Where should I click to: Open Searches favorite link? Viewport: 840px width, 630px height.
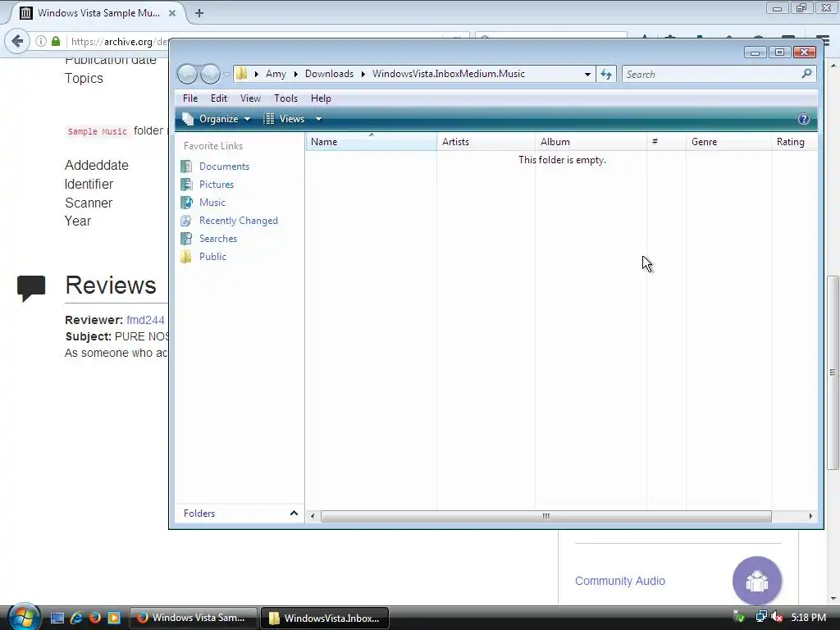[218, 239]
